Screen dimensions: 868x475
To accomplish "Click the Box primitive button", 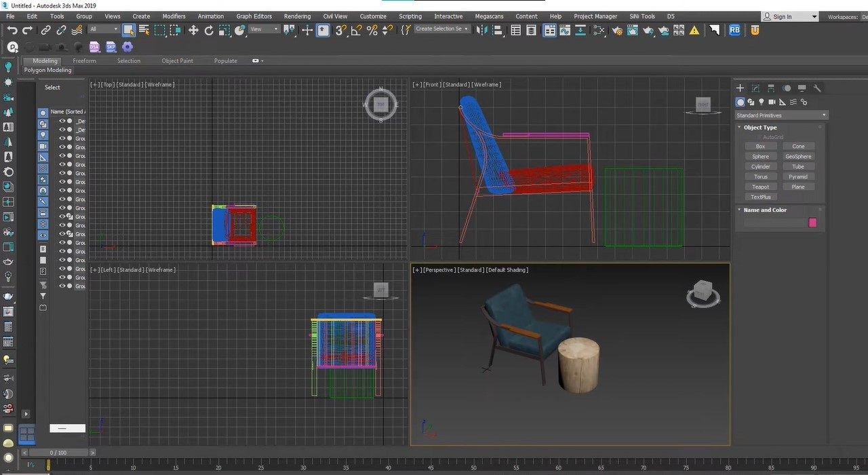I will click(x=760, y=146).
